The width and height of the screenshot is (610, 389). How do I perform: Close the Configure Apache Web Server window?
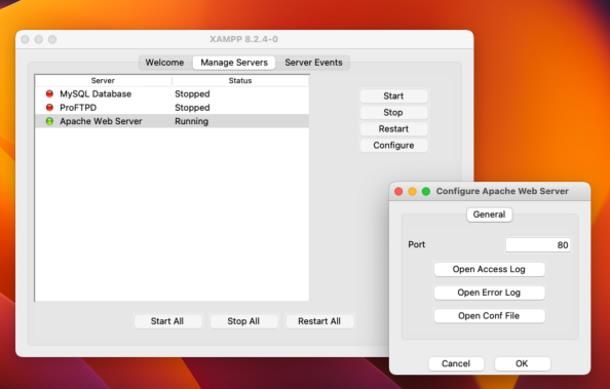[x=398, y=191]
